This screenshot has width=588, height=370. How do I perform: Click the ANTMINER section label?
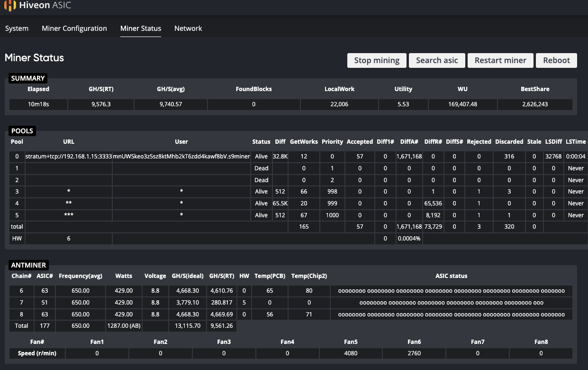pyautogui.click(x=28, y=265)
